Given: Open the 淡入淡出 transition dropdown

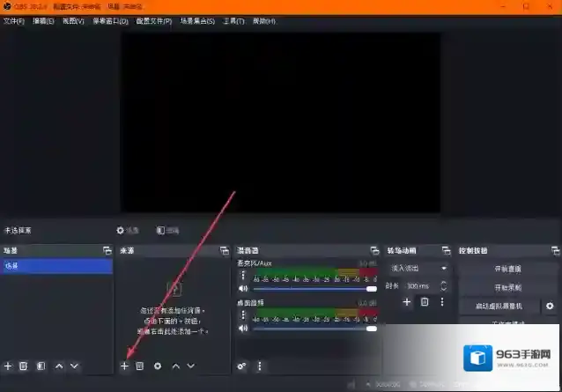Looking at the screenshot, I should pos(418,268).
